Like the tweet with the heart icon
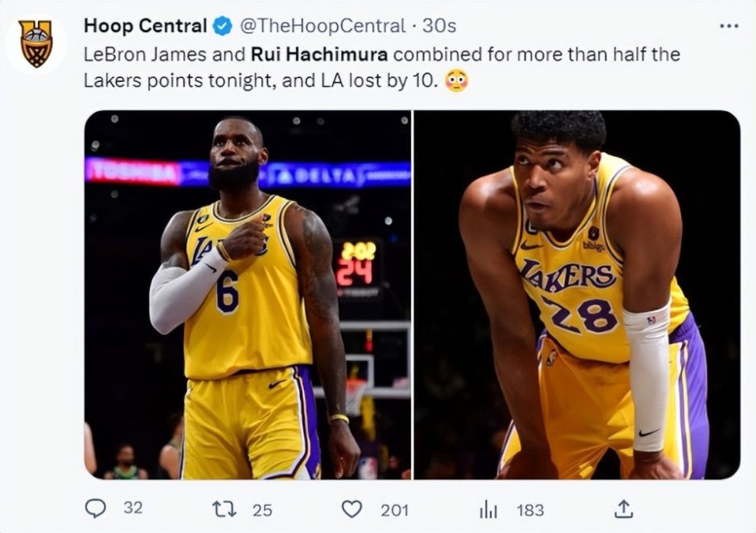 coord(351,509)
